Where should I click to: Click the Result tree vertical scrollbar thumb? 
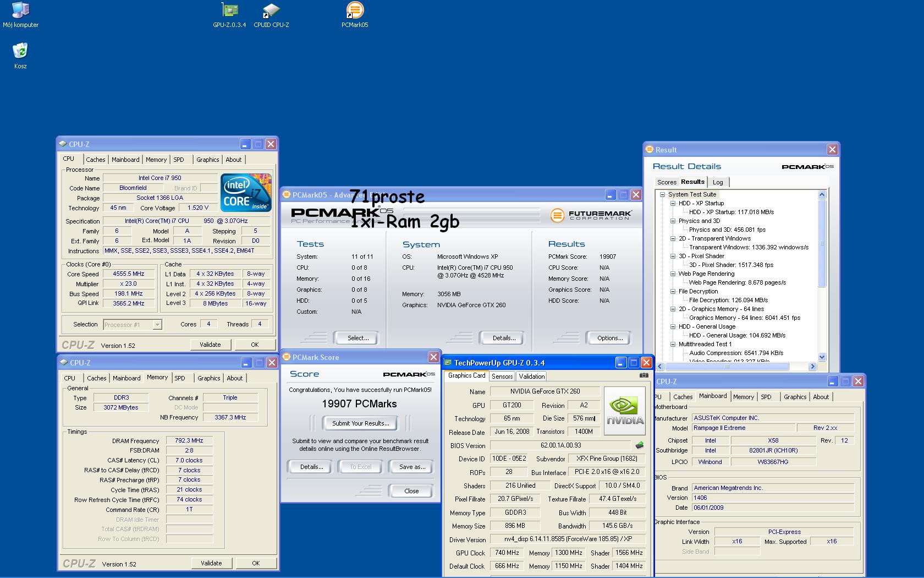[x=822, y=243]
